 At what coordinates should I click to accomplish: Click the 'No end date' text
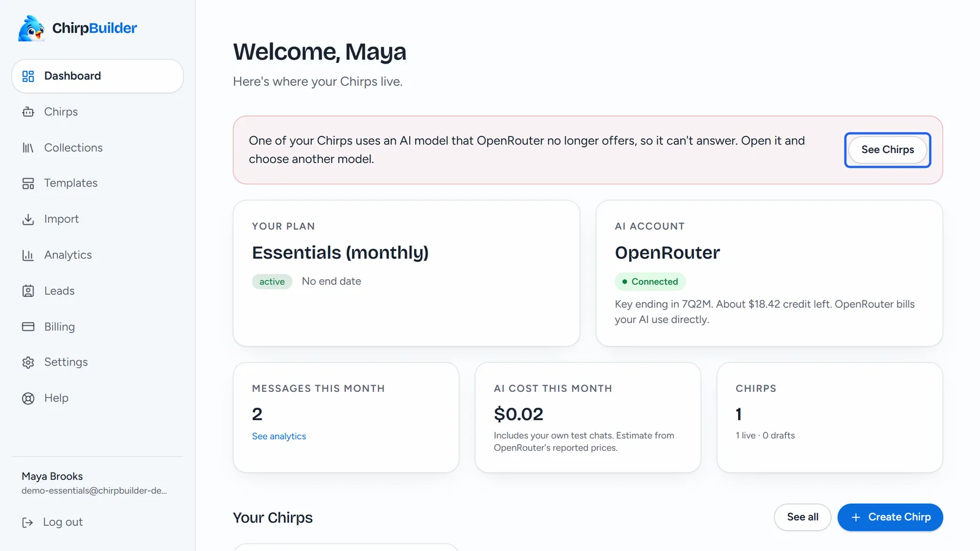(x=331, y=282)
